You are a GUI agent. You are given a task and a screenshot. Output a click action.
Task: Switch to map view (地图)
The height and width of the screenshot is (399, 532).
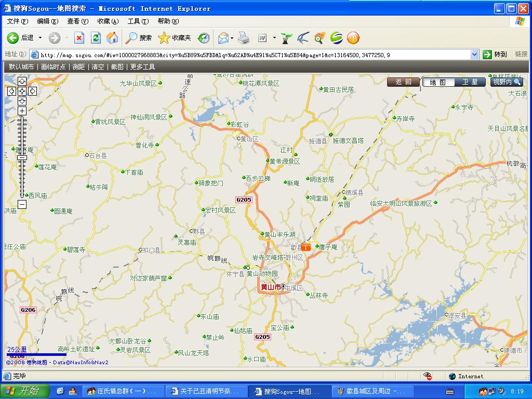(x=438, y=82)
